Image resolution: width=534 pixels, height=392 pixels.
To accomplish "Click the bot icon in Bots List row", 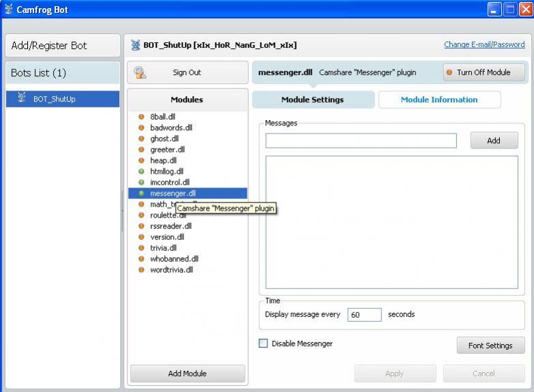I will (21, 97).
